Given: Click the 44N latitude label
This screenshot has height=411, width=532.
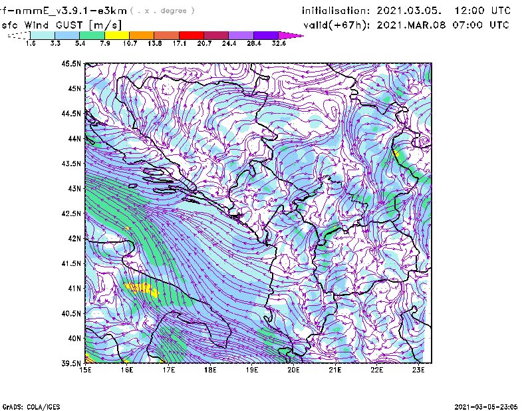Looking at the screenshot, I should (74, 138).
